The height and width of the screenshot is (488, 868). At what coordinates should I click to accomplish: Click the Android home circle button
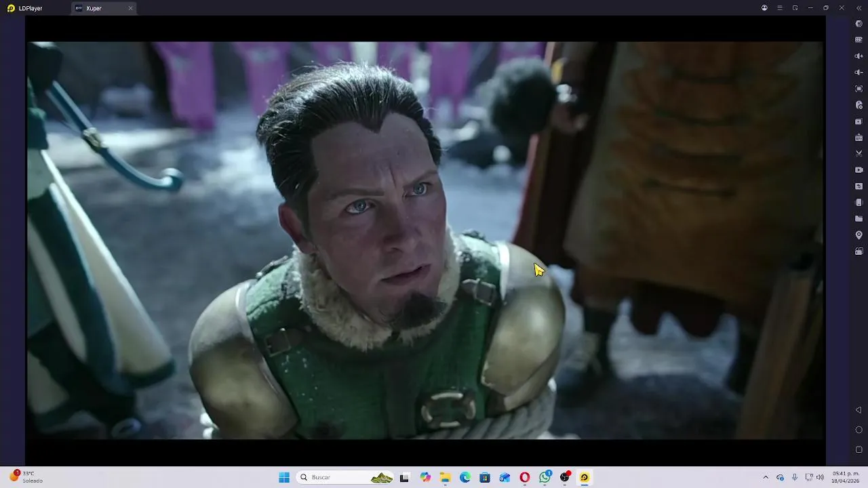point(859,430)
